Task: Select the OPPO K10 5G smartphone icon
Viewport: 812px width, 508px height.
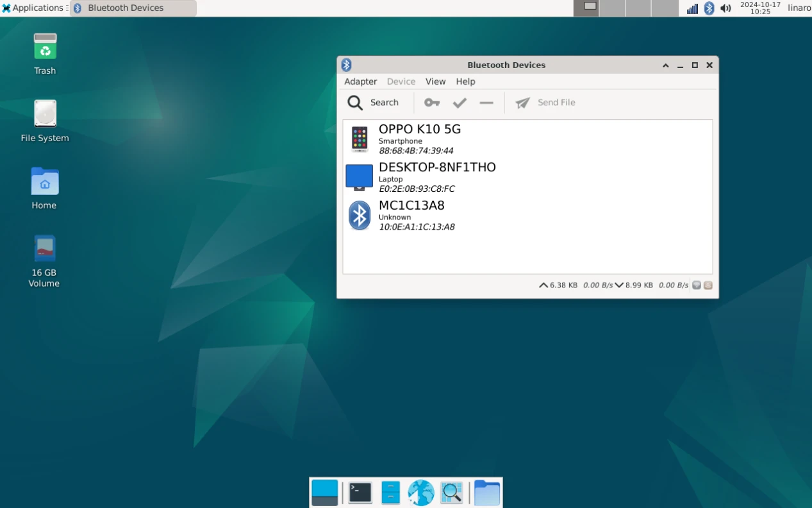Action: click(360, 139)
